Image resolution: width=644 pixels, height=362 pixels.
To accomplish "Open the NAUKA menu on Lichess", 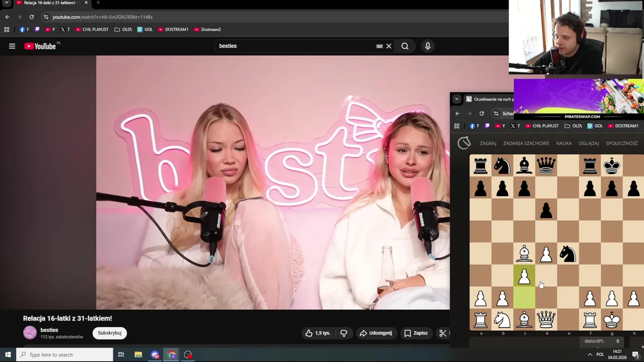I will pos(564,143).
